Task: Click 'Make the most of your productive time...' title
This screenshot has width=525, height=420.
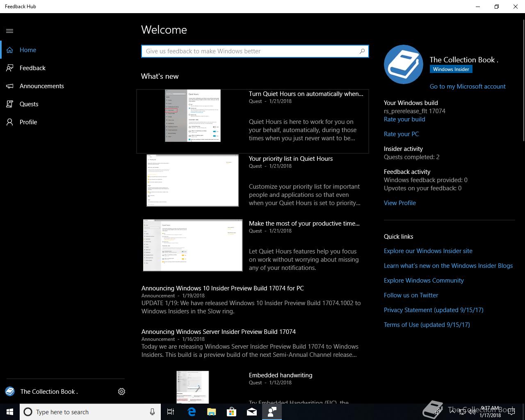Action: point(304,224)
